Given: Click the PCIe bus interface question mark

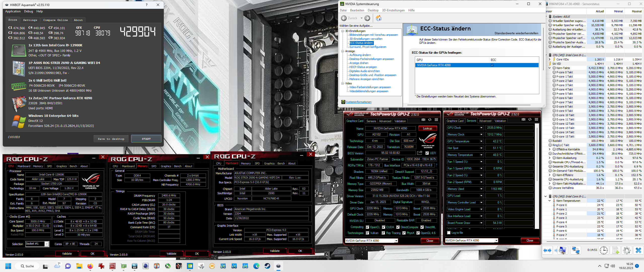Looking at the screenshot, I should (436, 165).
